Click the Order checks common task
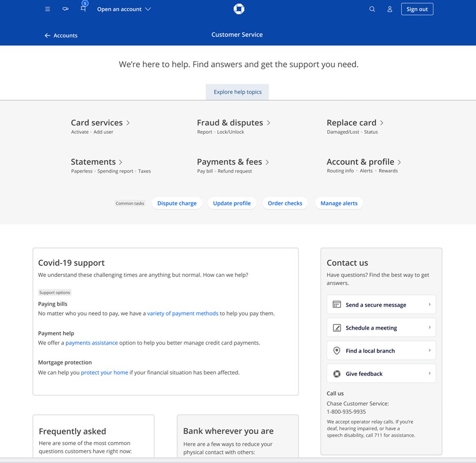The width and height of the screenshot is (476, 463). 285,203
